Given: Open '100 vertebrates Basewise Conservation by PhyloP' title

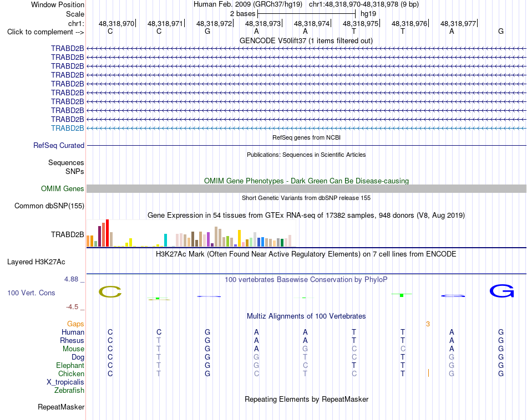Looking at the screenshot, I should pos(306,280).
